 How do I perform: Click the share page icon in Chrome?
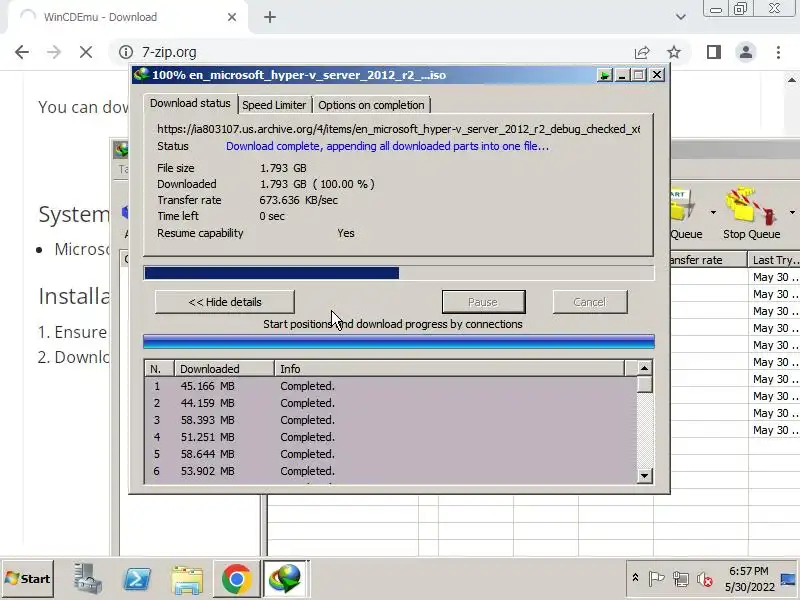tap(642, 52)
